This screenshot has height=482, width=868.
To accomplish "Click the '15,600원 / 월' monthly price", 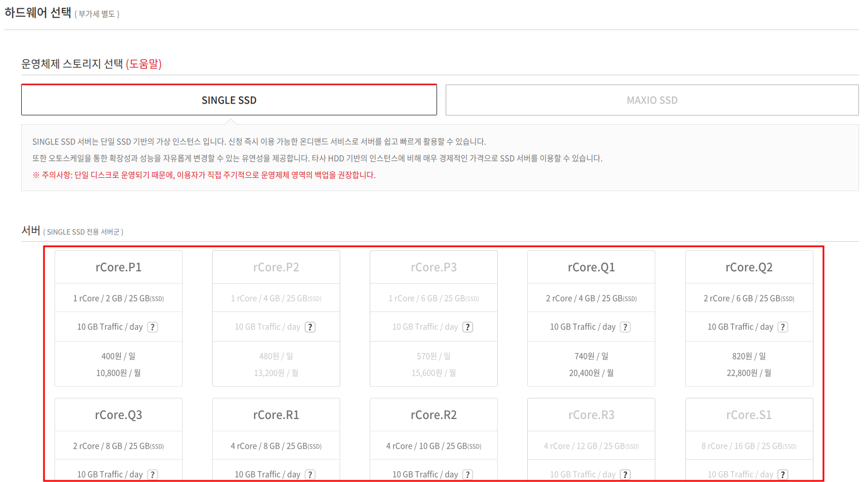I will (x=434, y=373).
